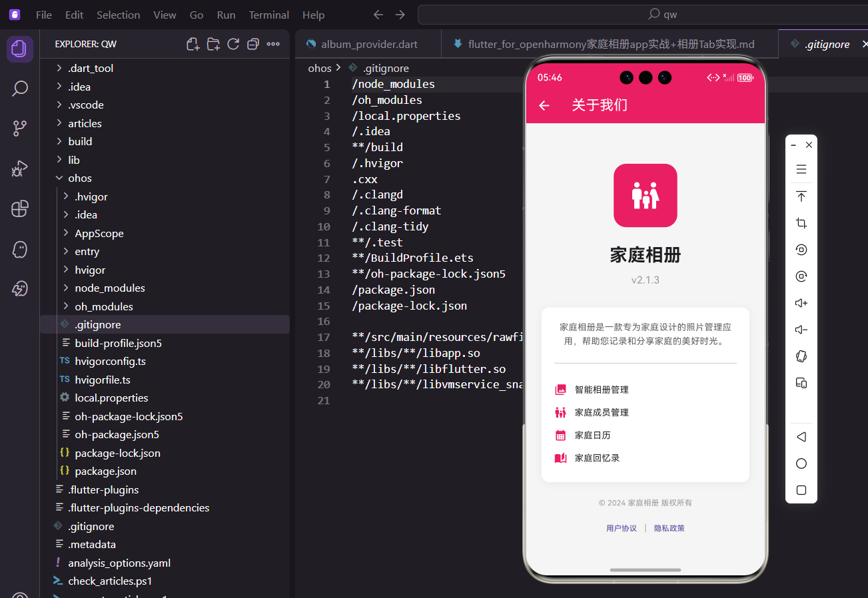The image size is (868, 598).
Task: Click the ohos breadcrumb segment
Action: point(320,68)
